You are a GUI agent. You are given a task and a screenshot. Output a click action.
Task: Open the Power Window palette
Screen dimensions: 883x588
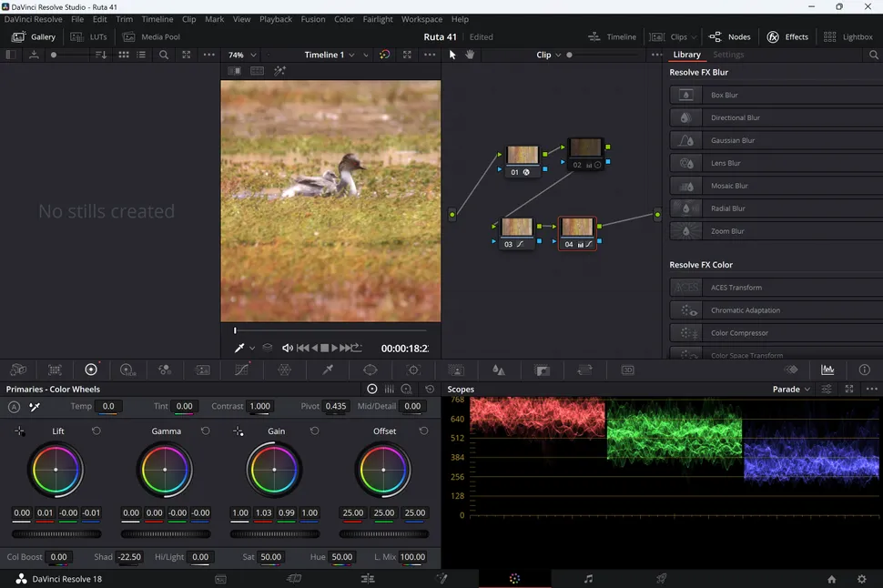tap(370, 370)
